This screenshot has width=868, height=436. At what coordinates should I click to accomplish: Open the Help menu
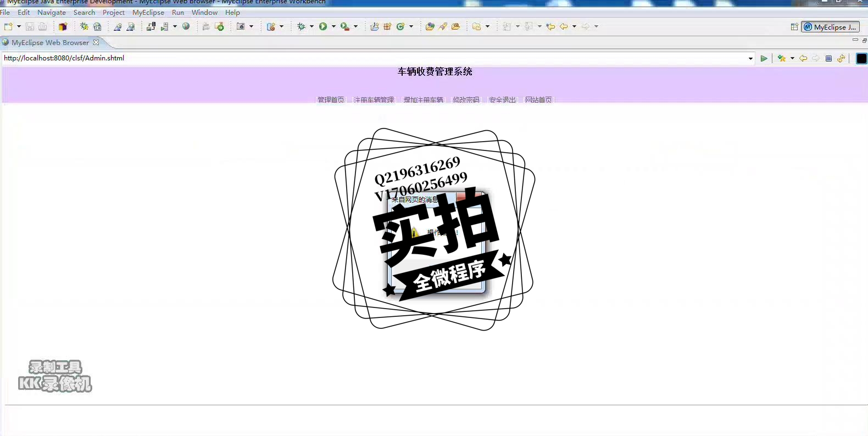(x=232, y=12)
